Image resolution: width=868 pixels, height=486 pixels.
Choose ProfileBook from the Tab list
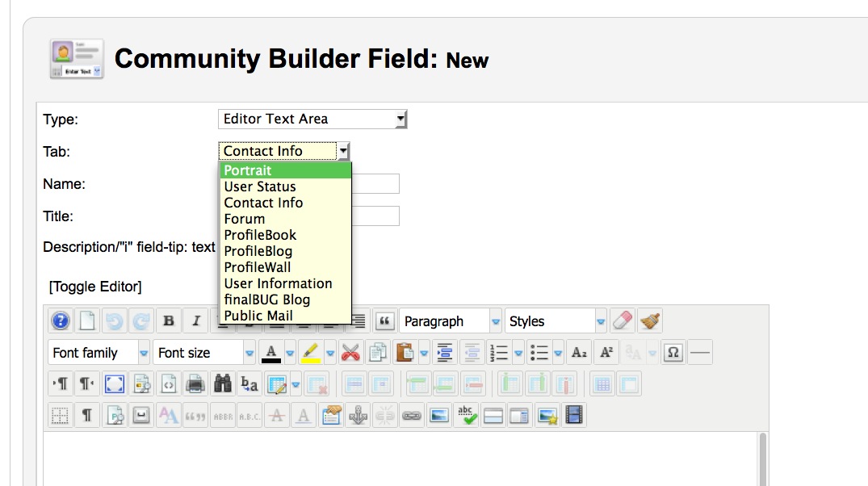click(286, 235)
